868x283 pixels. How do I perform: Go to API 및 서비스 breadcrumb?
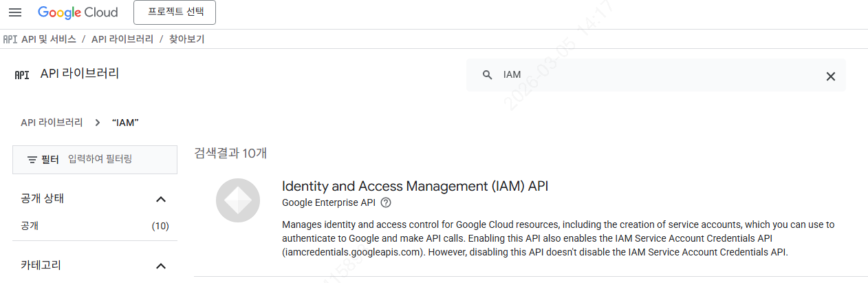(48, 39)
